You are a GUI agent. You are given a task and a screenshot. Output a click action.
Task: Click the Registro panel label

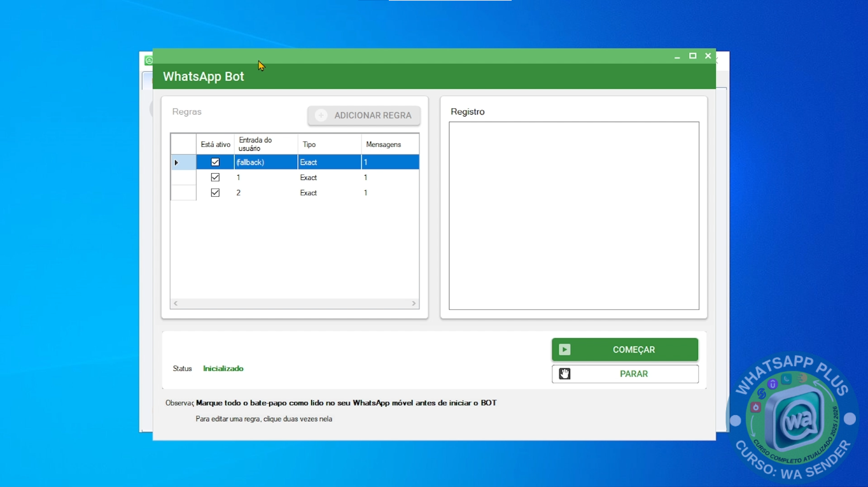pos(468,111)
